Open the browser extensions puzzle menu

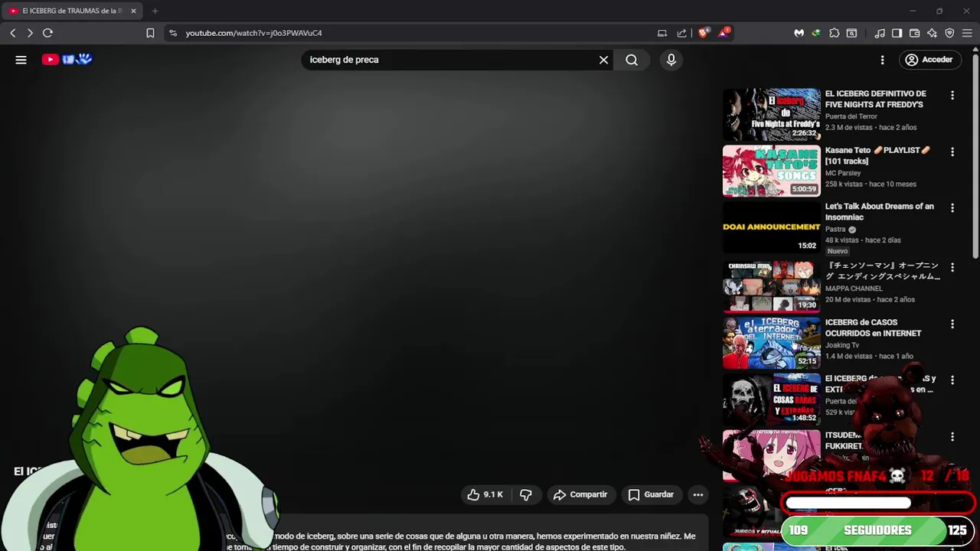[x=835, y=33]
